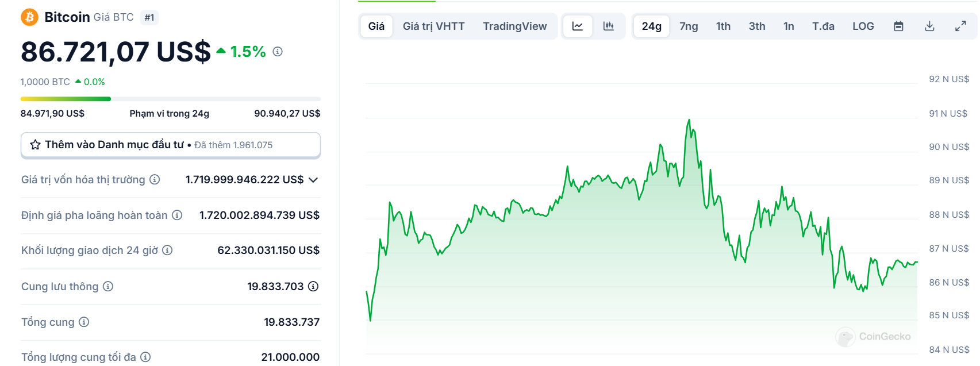Click the 1,0000 BTC value

(45, 82)
